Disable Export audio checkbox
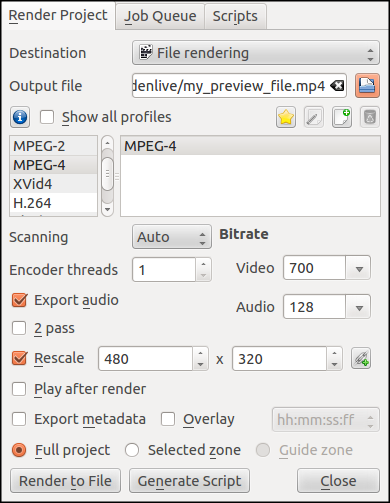 [19, 300]
